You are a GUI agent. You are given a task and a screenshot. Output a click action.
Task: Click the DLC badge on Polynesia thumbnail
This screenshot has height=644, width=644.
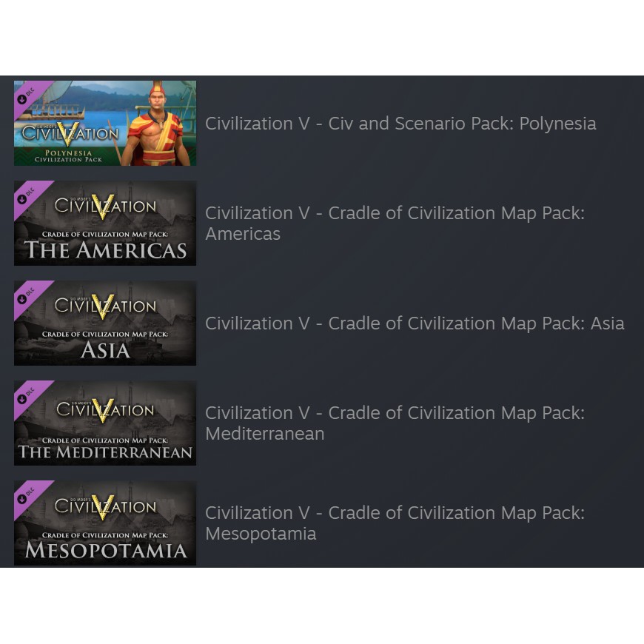coord(26,95)
